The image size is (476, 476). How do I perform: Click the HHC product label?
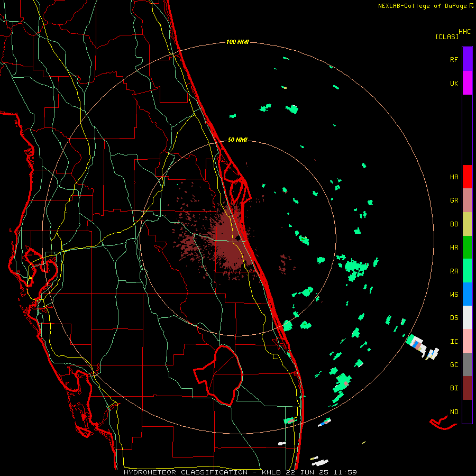click(465, 32)
